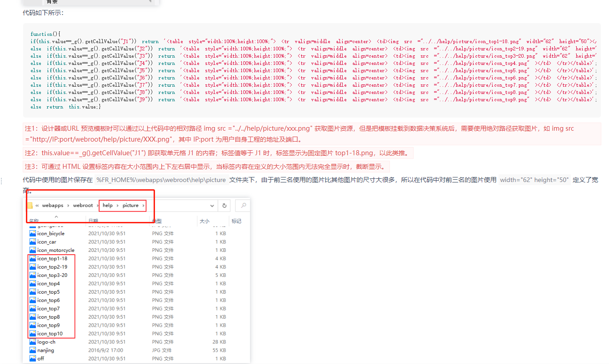Select the nanjing JPG file icon
The height and width of the screenshot is (364, 609).
pyautogui.click(x=33, y=350)
